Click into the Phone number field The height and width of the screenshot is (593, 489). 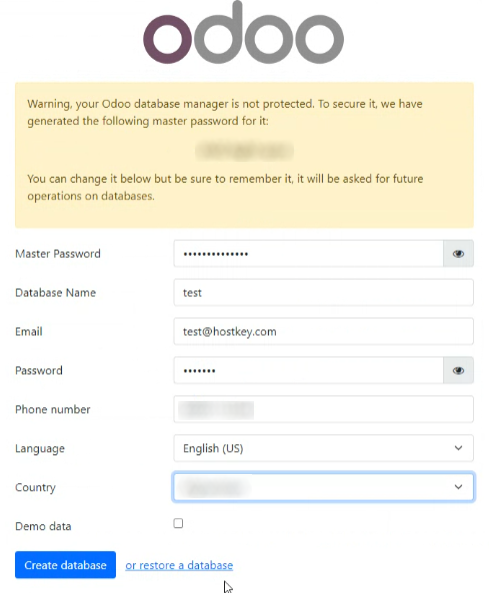pyautogui.click(x=323, y=409)
